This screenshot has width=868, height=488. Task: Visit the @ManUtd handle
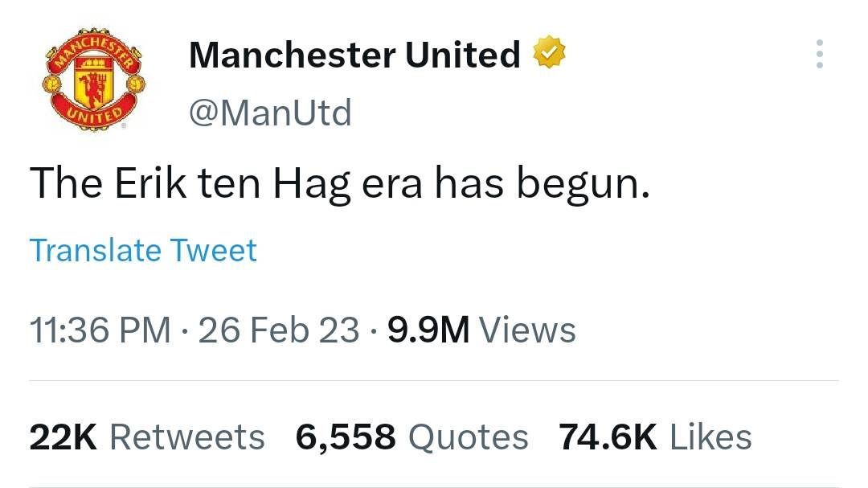tap(270, 113)
